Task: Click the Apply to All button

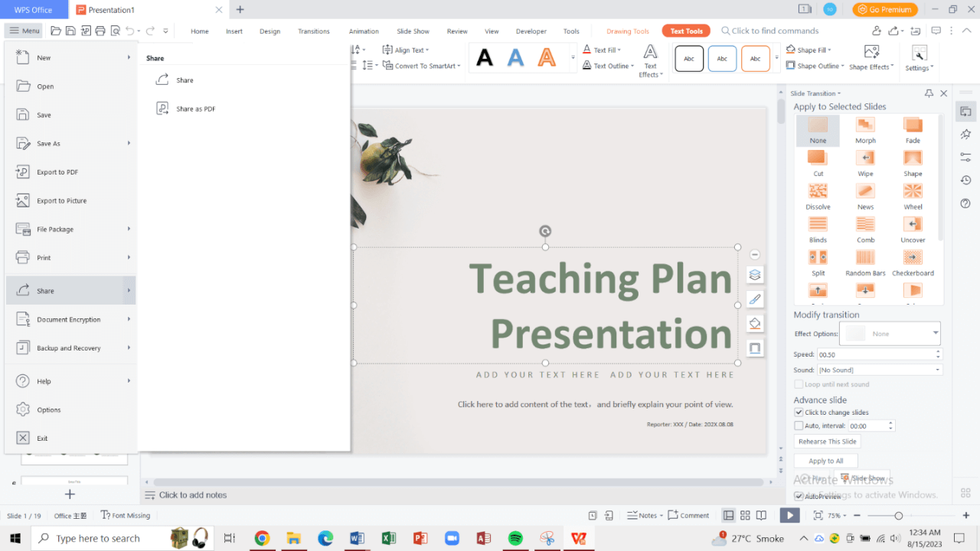Action: point(825,461)
